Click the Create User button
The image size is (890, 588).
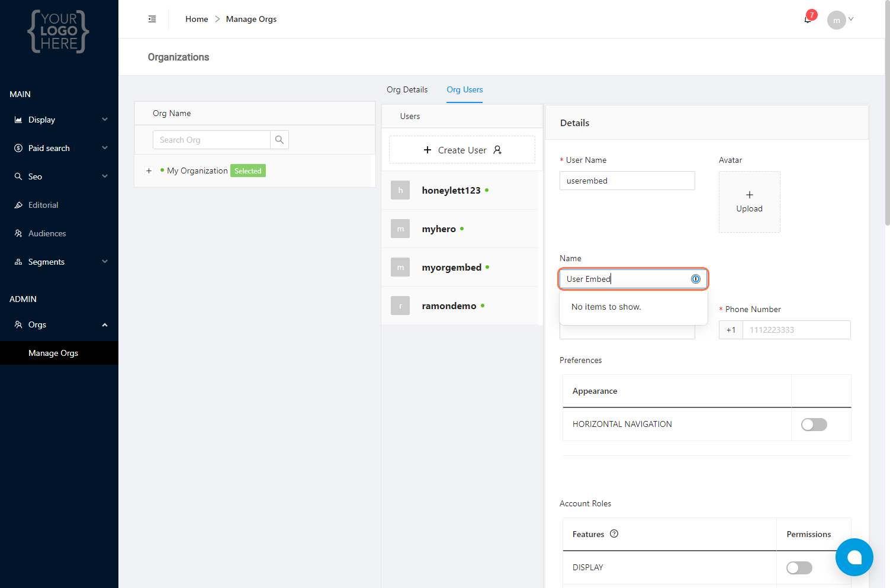tap(462, 150)
